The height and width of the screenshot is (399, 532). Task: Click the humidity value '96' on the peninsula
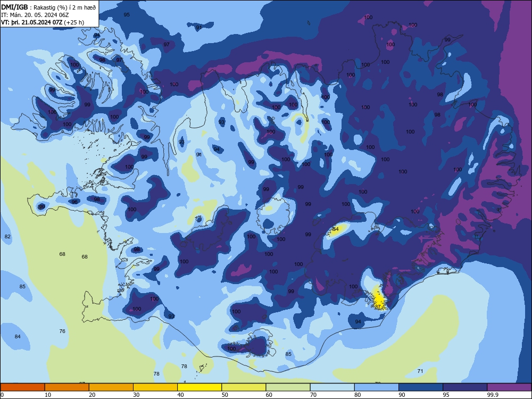74,202
